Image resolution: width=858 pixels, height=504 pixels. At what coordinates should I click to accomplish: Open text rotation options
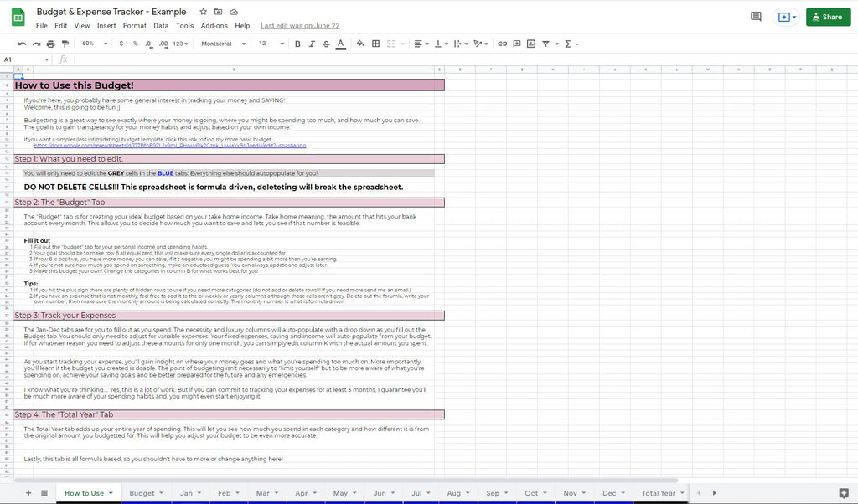tap(480, 44)
